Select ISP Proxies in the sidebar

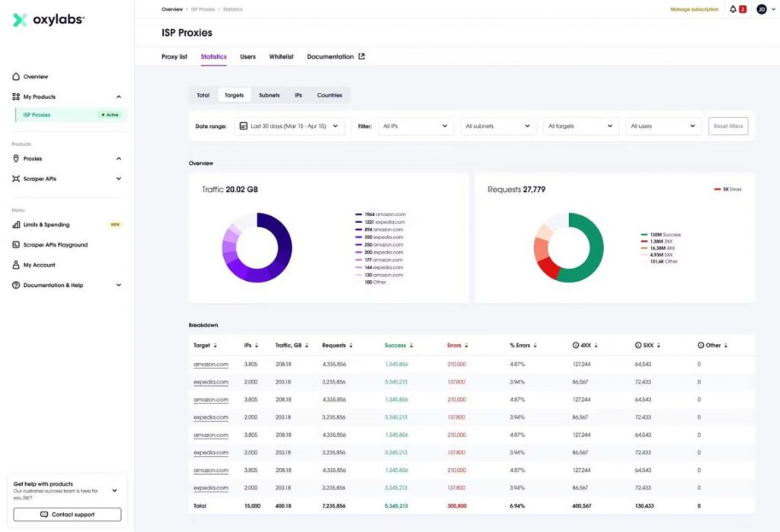pos(71,115)
